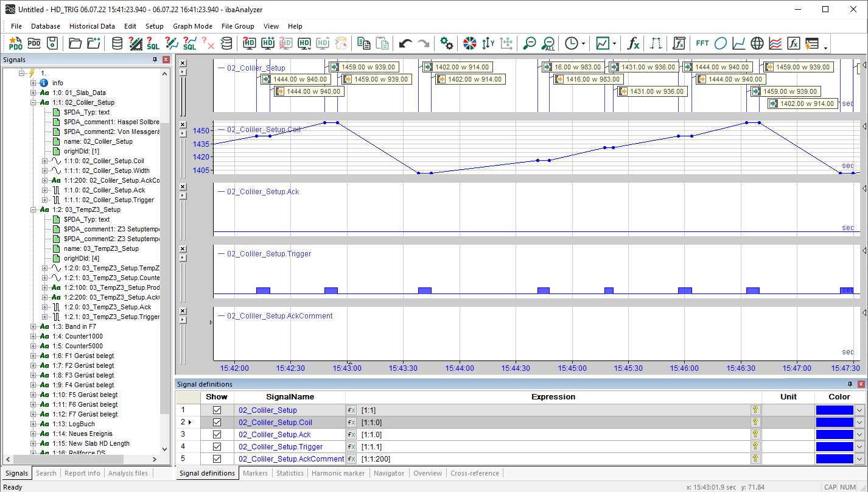Click the undo arrow icon
This screenshot has height=492, width=868.
pyautogui.click(x=405, y=43)
